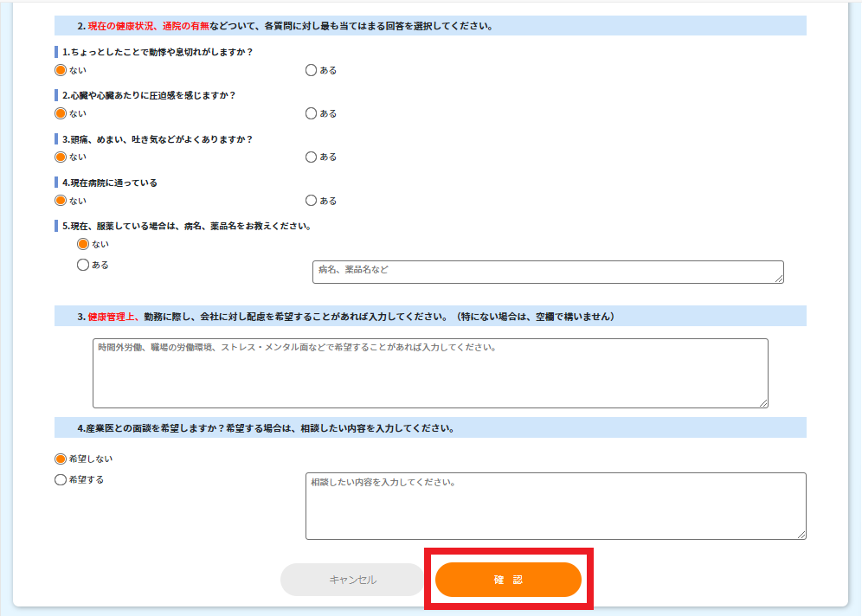The width and height of the screenshot is (862, 616).
Task: Click the question text 1.ちょっとしたことで動悸や息切れがしますか？
Action: [158, 52]
